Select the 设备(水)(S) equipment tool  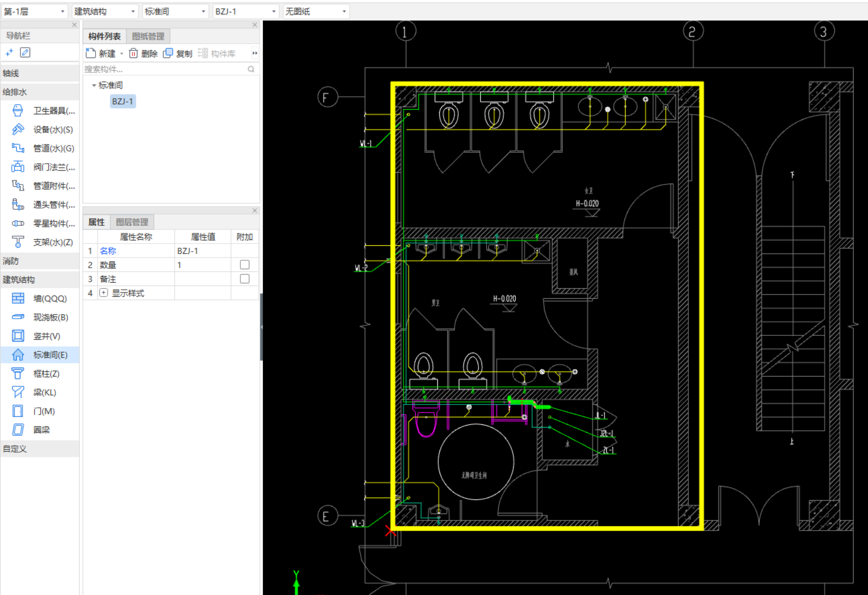[x=40, y=129]
